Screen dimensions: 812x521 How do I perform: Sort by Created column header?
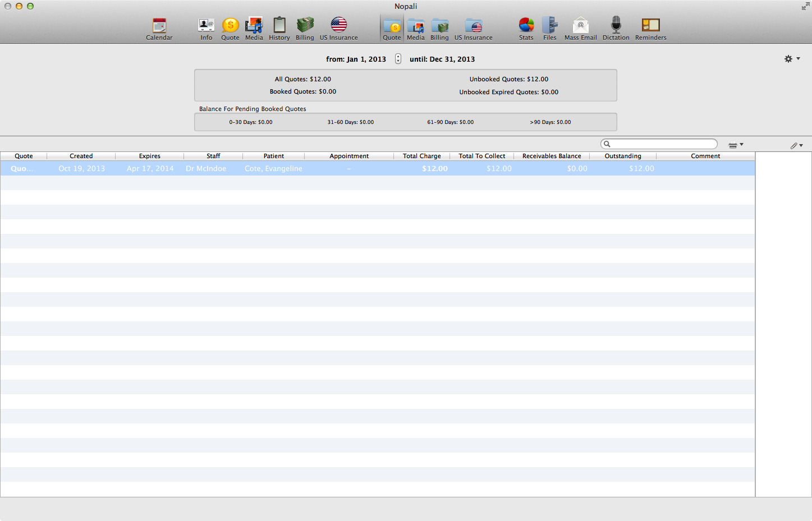click(81, 156)
